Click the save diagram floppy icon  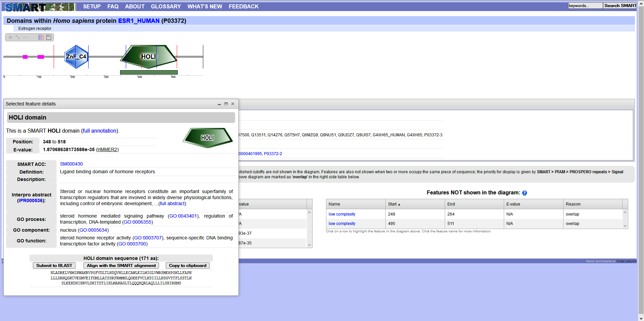click(49, 37)
